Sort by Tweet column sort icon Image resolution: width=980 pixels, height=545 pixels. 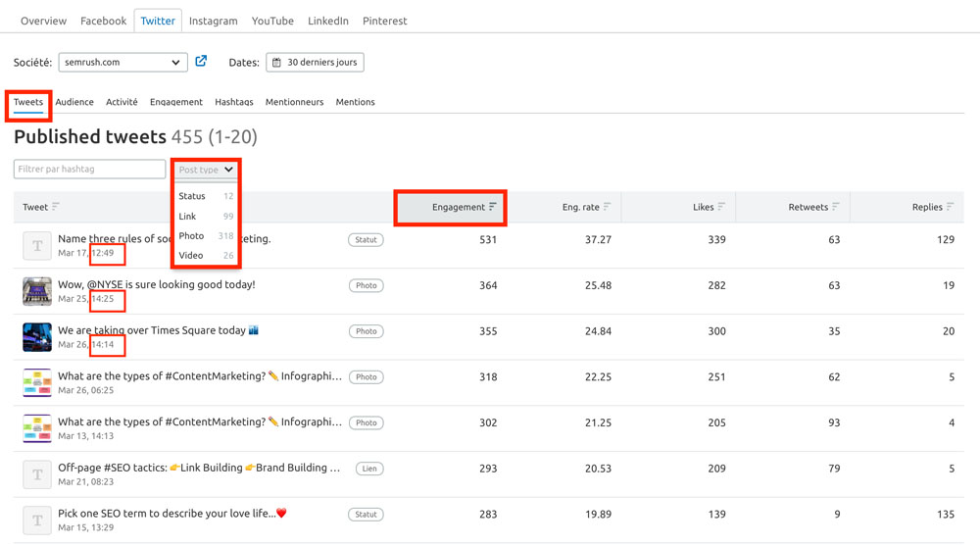coord(56,207)
